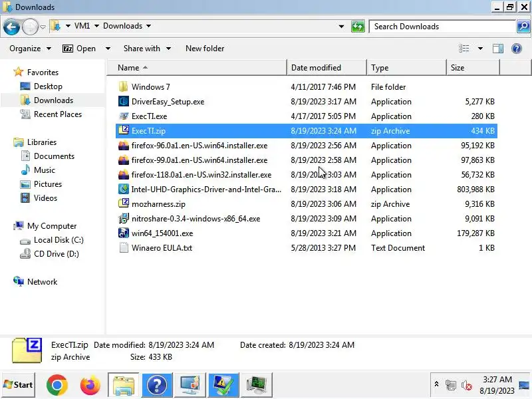Select win64_154001.exe file icon
The width and height of the screenshot is (532, 399).
[124, 233]
